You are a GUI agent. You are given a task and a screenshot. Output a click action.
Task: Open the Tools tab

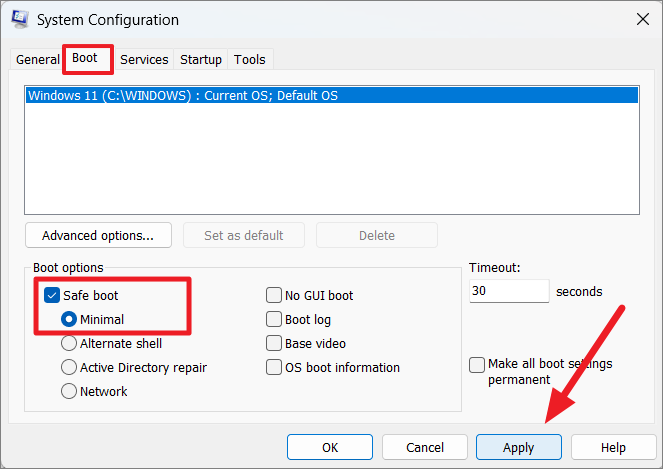[x=250, y=60]
